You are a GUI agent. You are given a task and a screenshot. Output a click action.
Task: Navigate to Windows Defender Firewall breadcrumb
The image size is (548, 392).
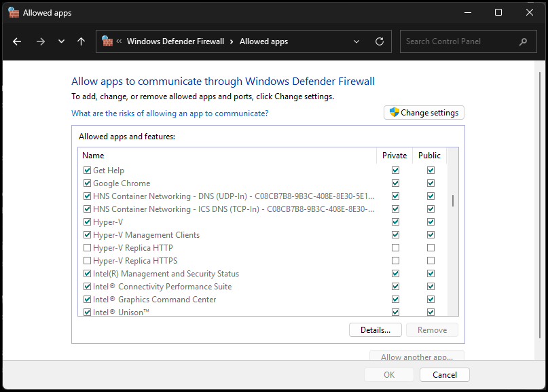(175, 41)
